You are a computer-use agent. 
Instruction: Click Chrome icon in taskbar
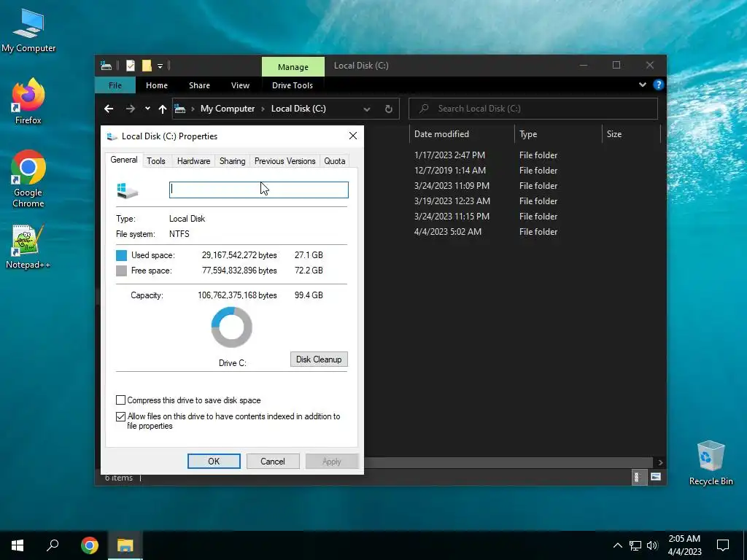(90, 545)
